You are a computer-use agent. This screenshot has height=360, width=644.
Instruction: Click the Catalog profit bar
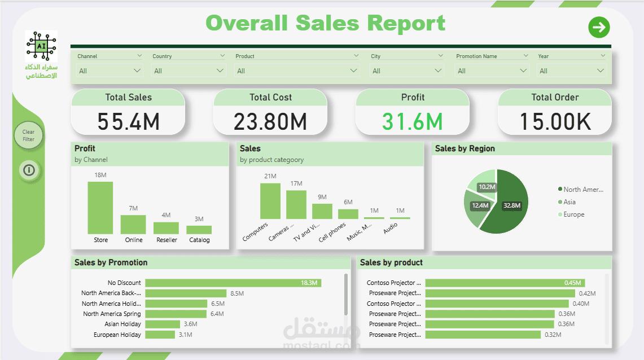pyautogui.click(x=199, y=230)
